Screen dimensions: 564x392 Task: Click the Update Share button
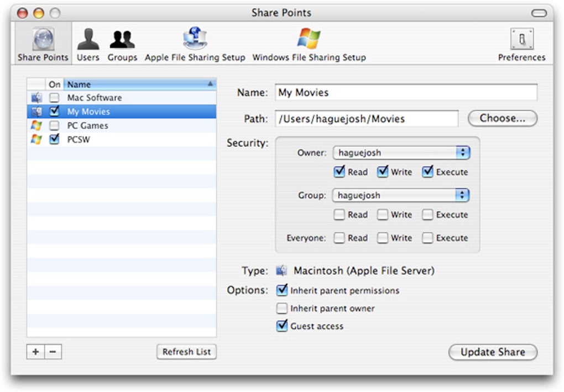click(x=492, y=352)
